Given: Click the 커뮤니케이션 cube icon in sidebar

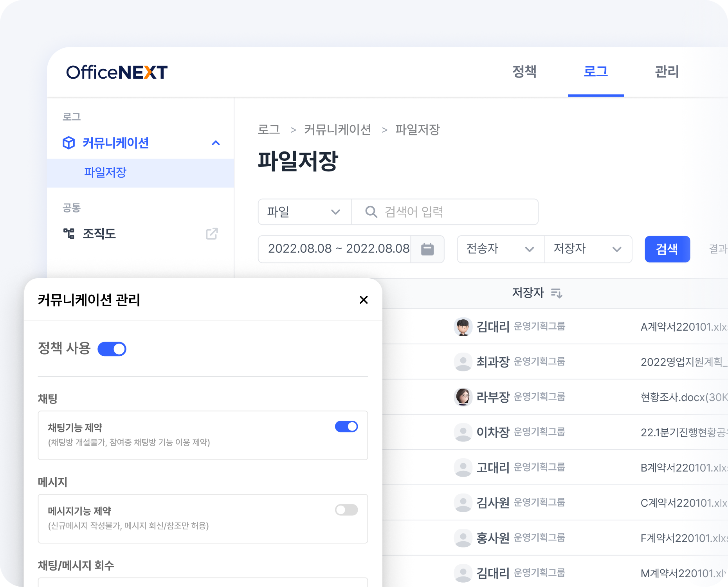Looking at the screenshot, I should point(69,143).
